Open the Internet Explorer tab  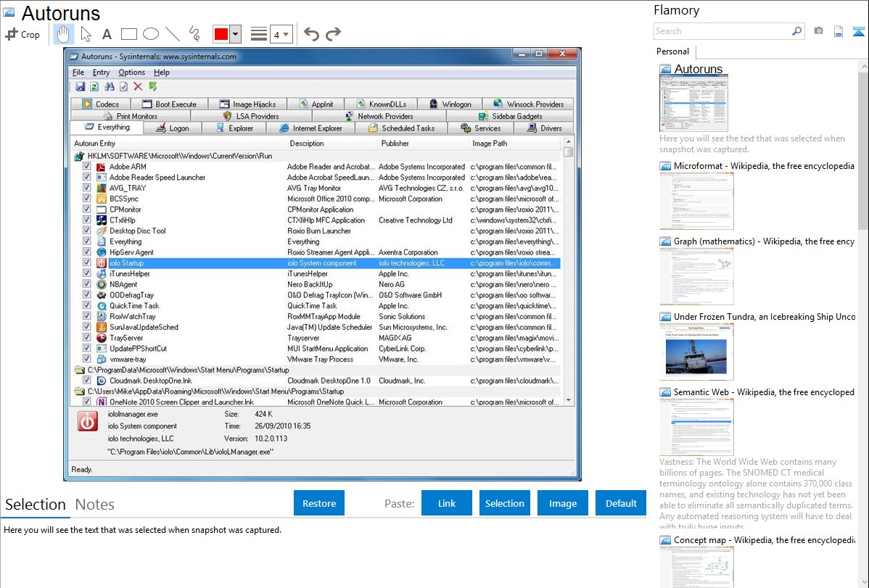click(310, 128)
